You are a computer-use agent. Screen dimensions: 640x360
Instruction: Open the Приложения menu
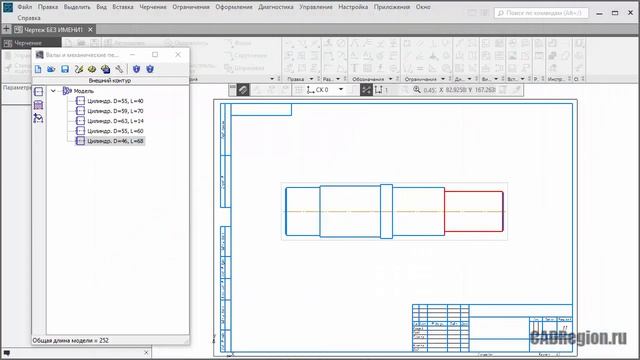click(x=392, y=7)
